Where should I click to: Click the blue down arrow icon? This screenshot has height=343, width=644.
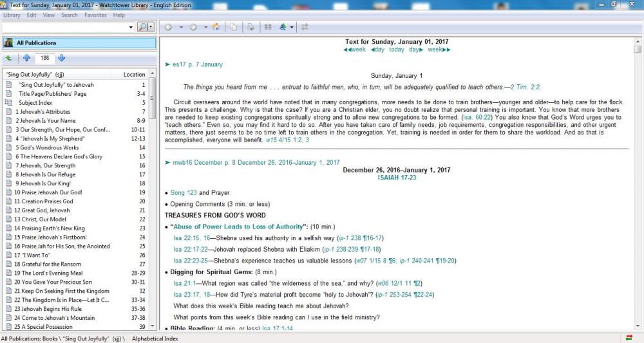point(61,58)
